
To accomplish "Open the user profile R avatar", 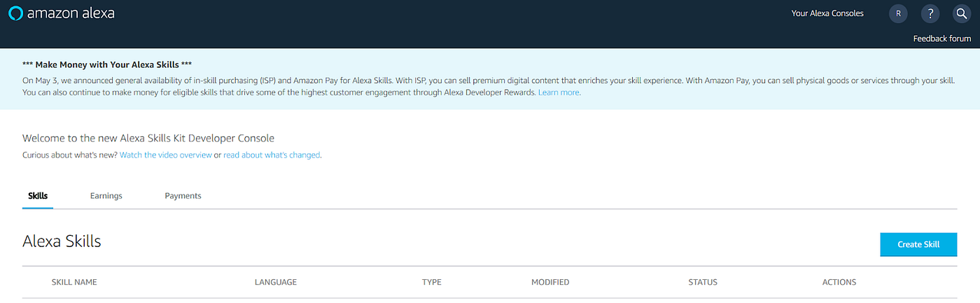I will point(898,13).
